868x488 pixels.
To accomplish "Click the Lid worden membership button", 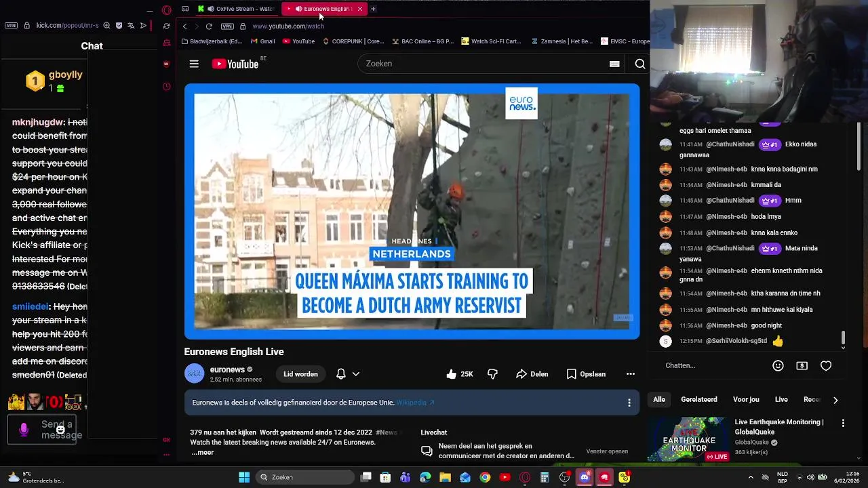I will click(300, 374).
